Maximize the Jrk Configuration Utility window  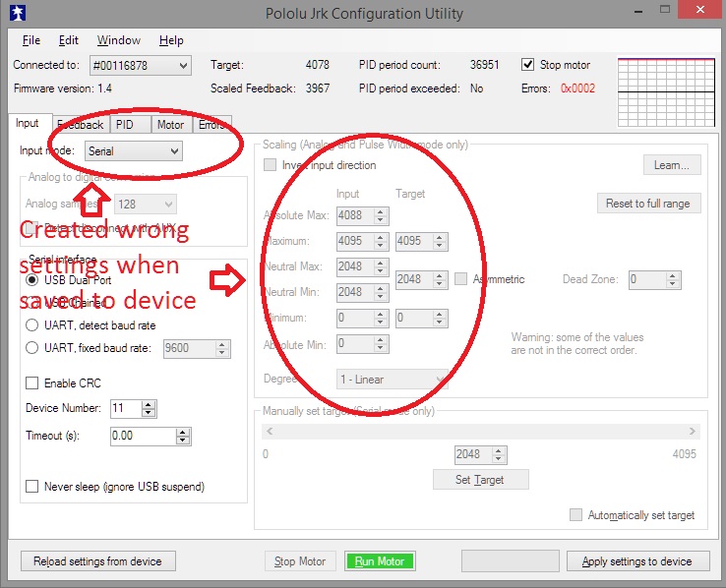(x=665, y=9)
